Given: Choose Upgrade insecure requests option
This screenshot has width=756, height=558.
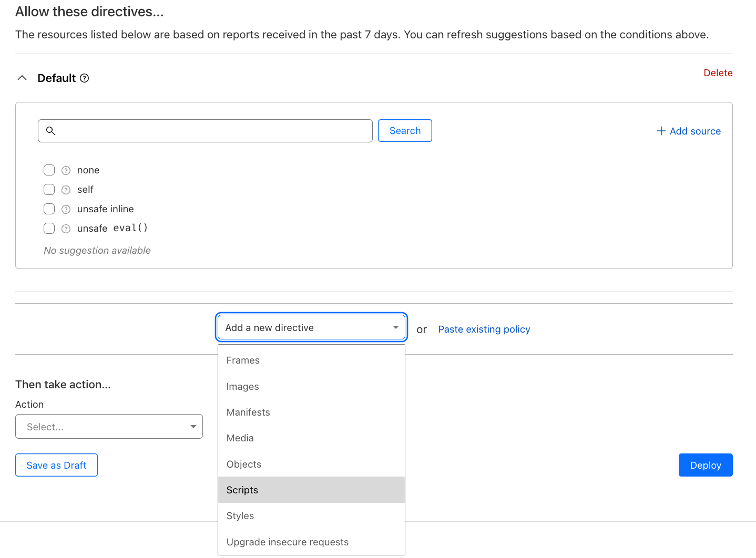Looking at the screenshot, I should pos(311,542).
